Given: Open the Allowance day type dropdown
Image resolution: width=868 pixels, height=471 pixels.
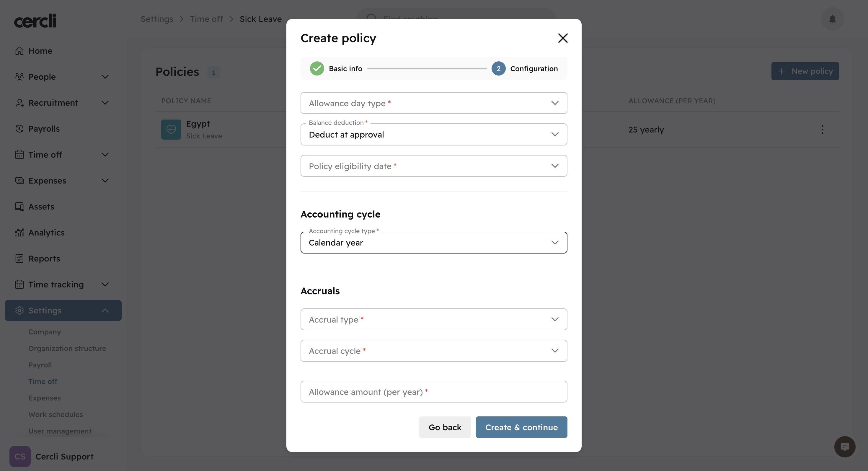Looking at the screenshot, I should point(433,103).
